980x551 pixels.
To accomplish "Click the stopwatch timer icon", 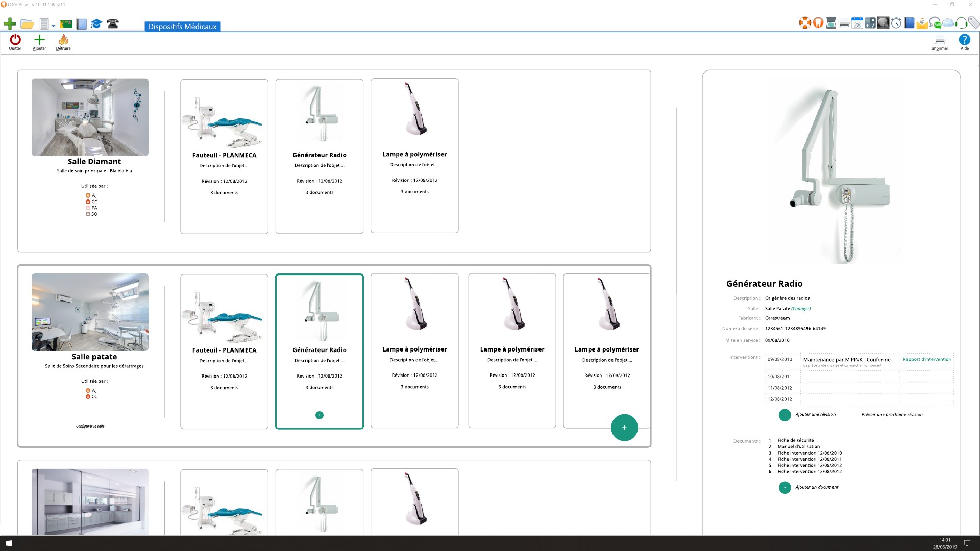I will [896, 23].
